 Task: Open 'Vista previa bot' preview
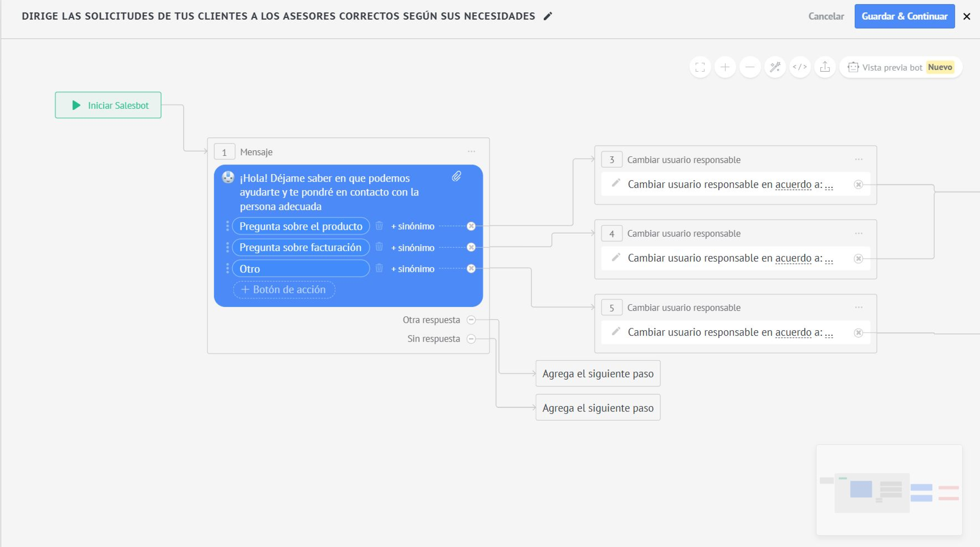[x=892, y=68]
